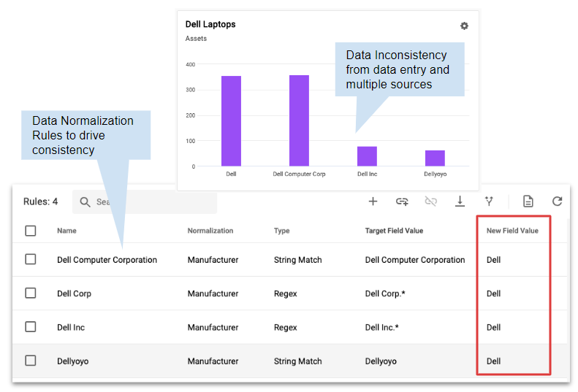Focus the rules search field

145,202
